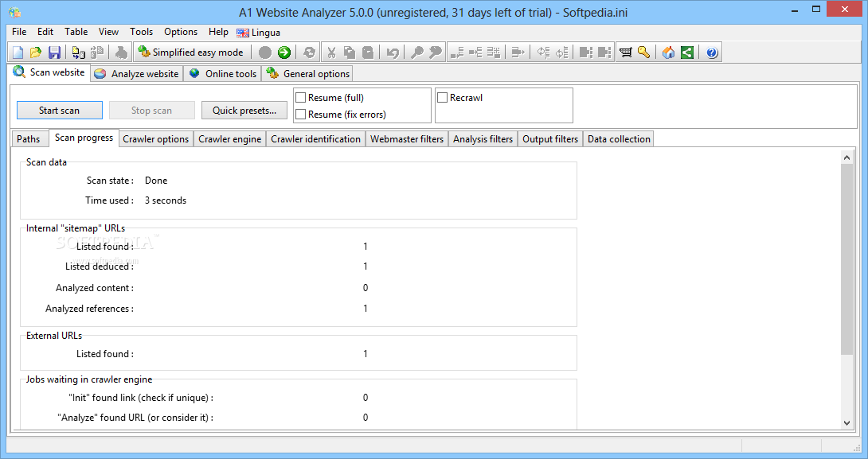868x459 pixels.
Task: Select the Crawler engine sub-tab
Action: 229,138
